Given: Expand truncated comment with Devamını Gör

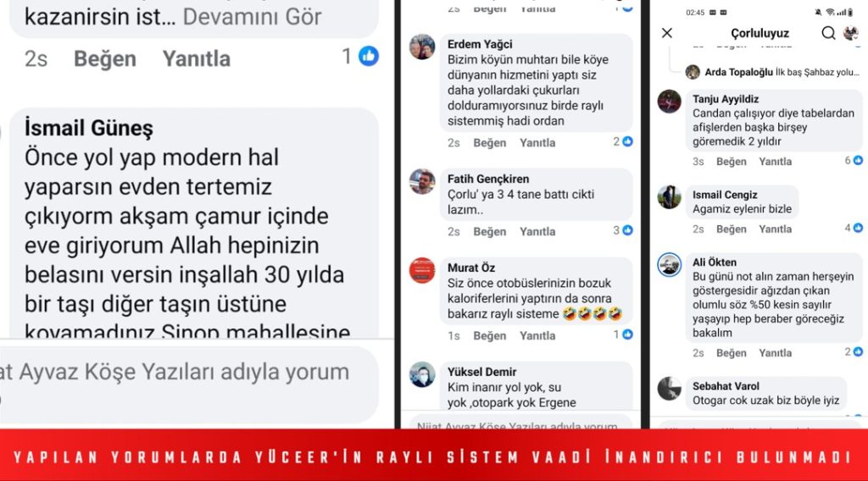Looking at the screenshot, I should (252, 17).
